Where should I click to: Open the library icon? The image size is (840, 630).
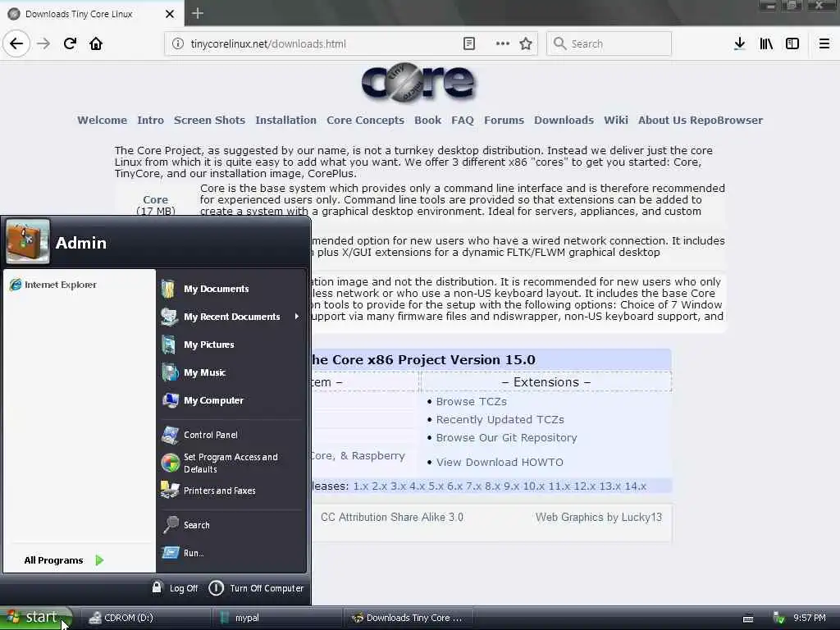click(x=766, y=43)
